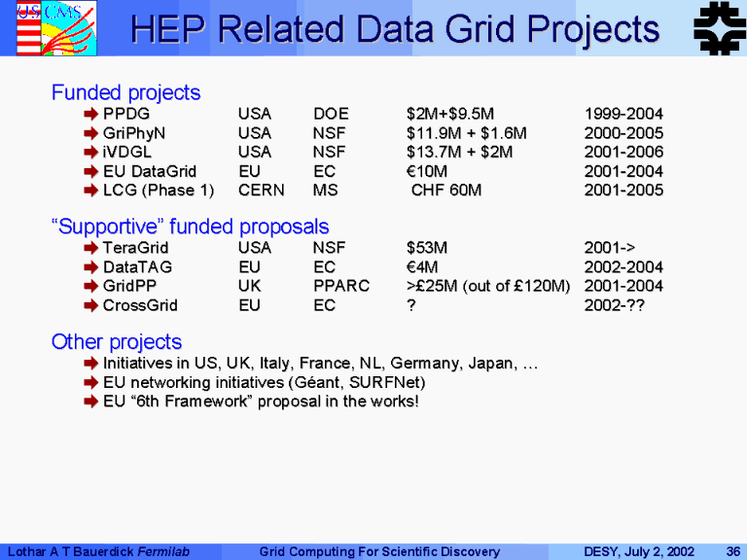The image size is (747, 560).
Task: Click the €4M amount
Action: pyautogui.click(x=422, y=267)
